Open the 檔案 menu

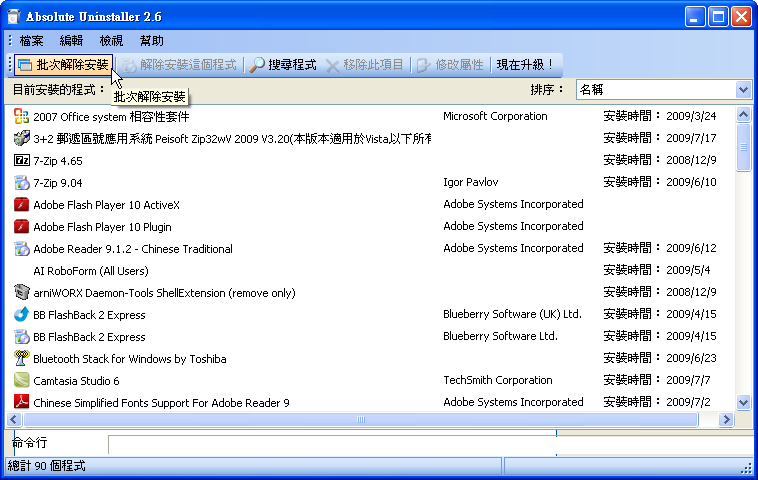click(31, 41)
